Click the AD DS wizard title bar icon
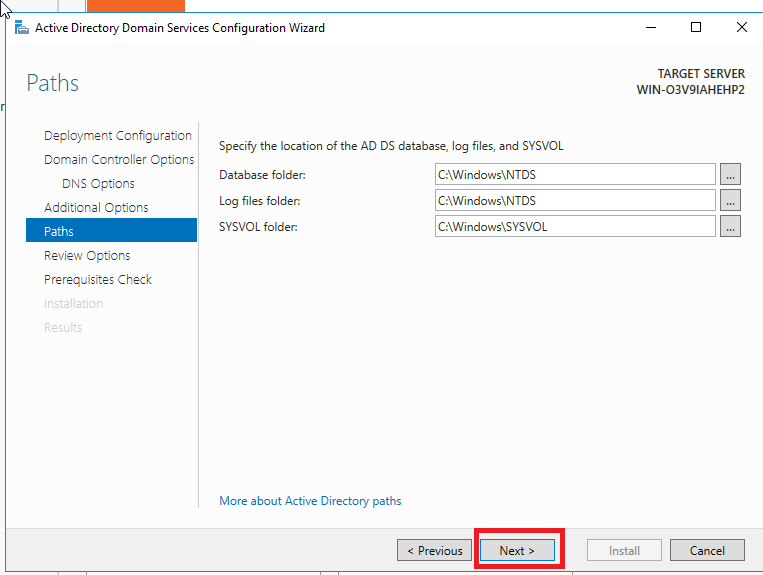 pyautogui.click(x=21, y=28)
